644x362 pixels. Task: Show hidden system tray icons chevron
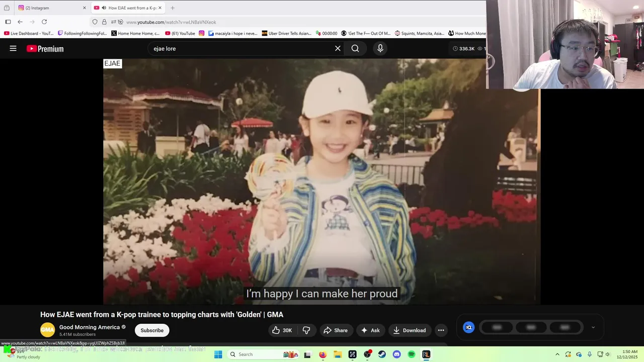tap(557, 354)
